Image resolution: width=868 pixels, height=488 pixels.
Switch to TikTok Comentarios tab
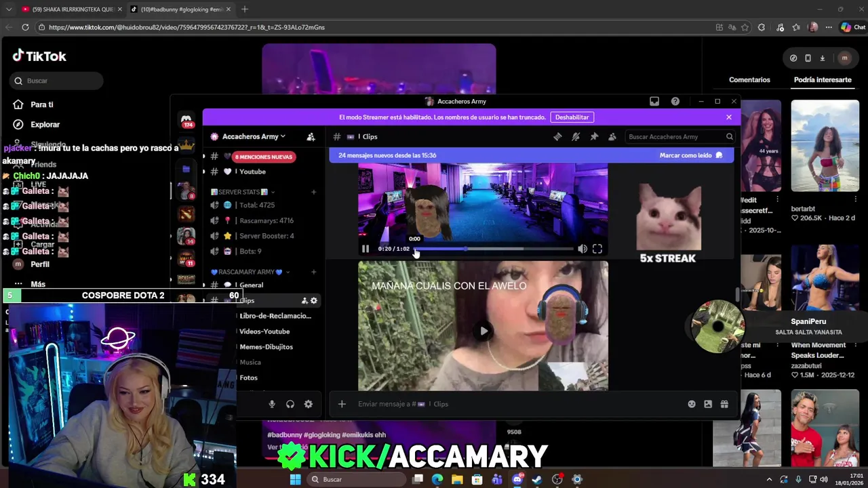pyautogui.click(x=749, y=80)
